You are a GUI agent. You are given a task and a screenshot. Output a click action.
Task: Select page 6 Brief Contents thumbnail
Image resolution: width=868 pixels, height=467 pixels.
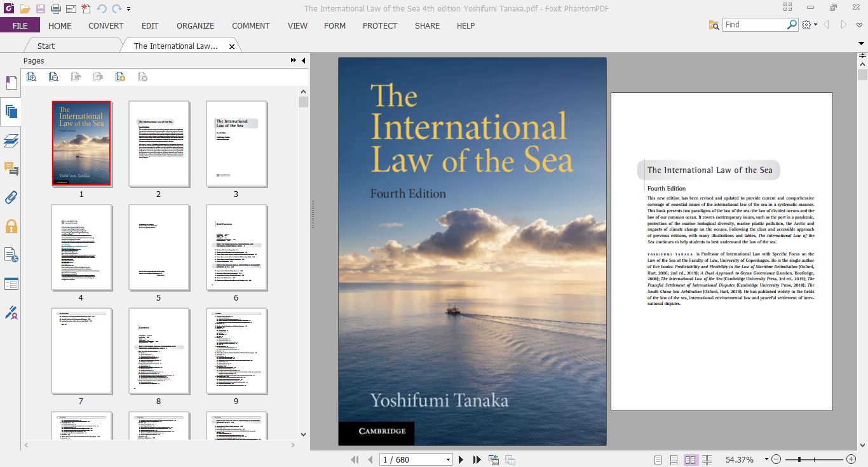point(236,247)
